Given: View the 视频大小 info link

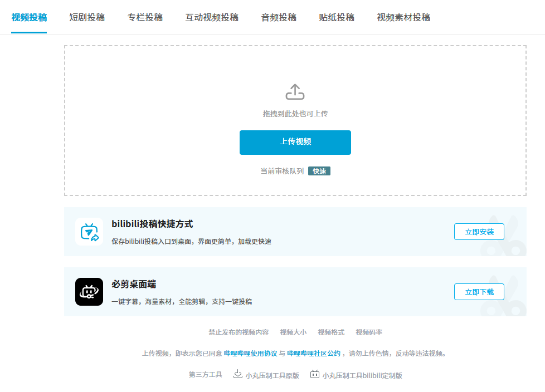Looking at the screenshot, I should pyautogui.click(x=293, y=332).
